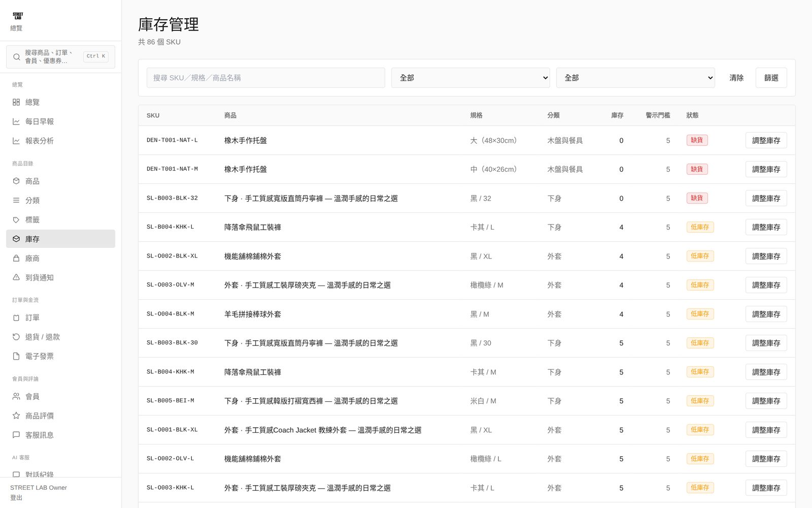Click the 每日早報 chart icon

pyautogui.click(x=16, y=121)
